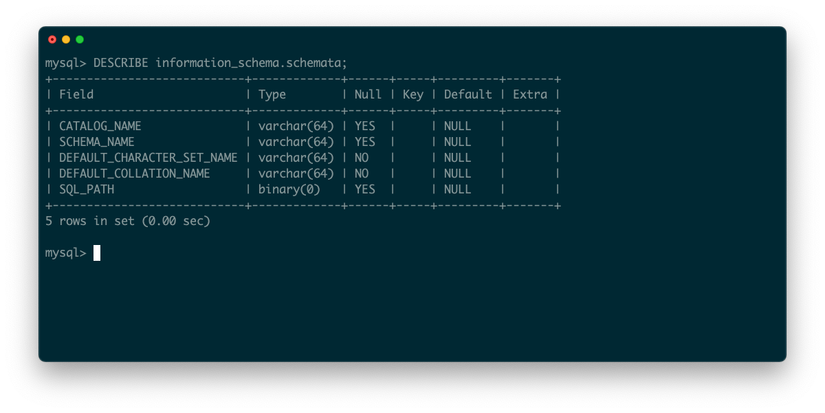Click the Key column header
Viewport: 825px width, 413px height.
(412, 94)
